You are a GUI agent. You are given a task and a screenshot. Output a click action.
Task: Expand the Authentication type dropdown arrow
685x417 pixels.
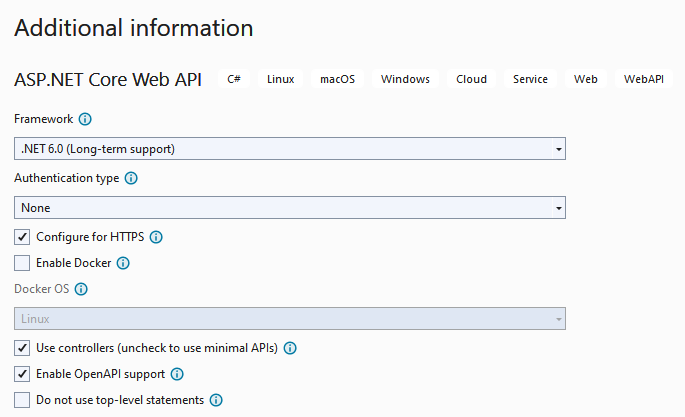click(x=558, y=208)
